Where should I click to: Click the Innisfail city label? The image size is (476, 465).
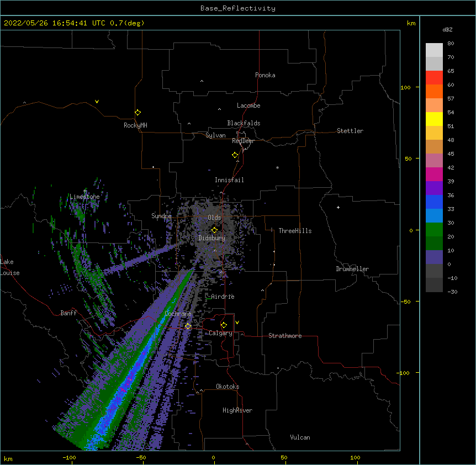pos(229,180)
